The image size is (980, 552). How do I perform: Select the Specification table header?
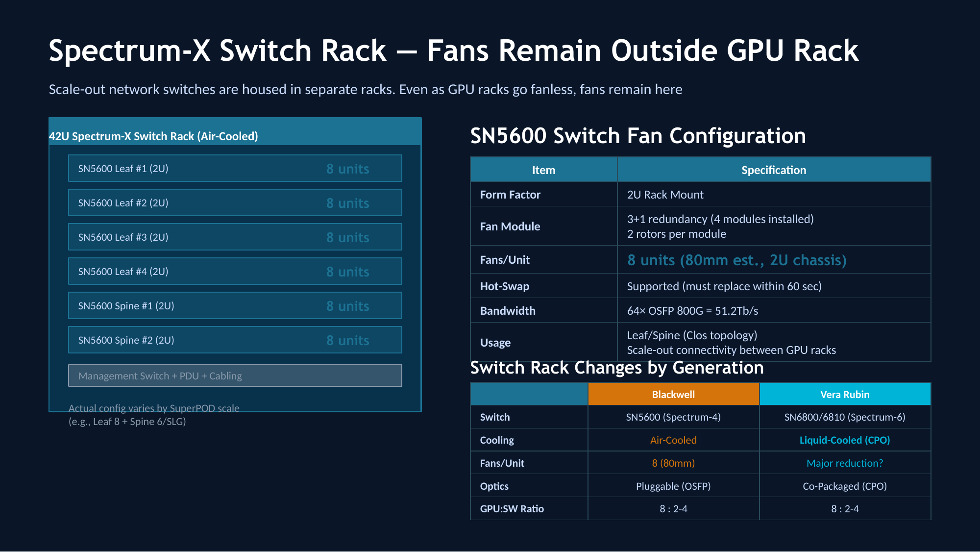[774, 170]
